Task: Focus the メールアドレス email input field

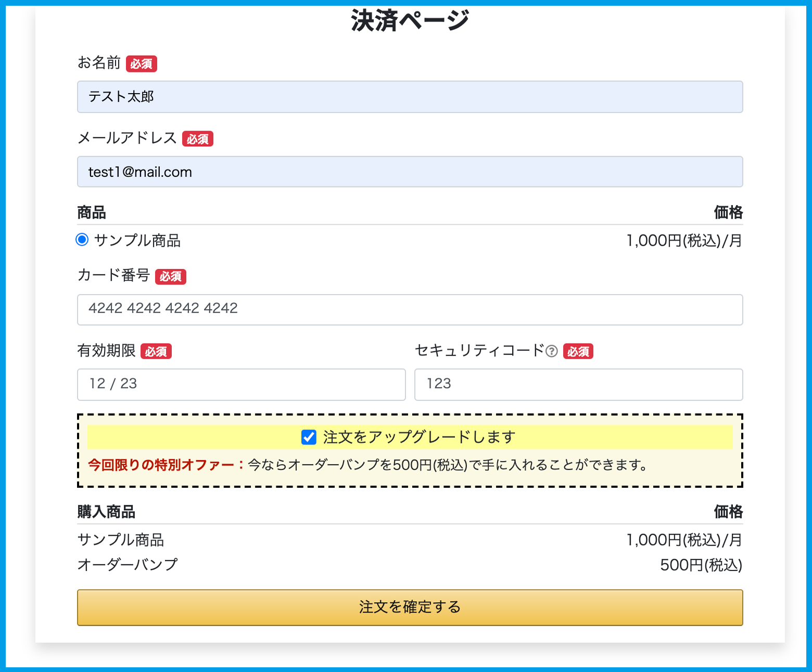Action: pyautogui.click(x=410, y=172)
